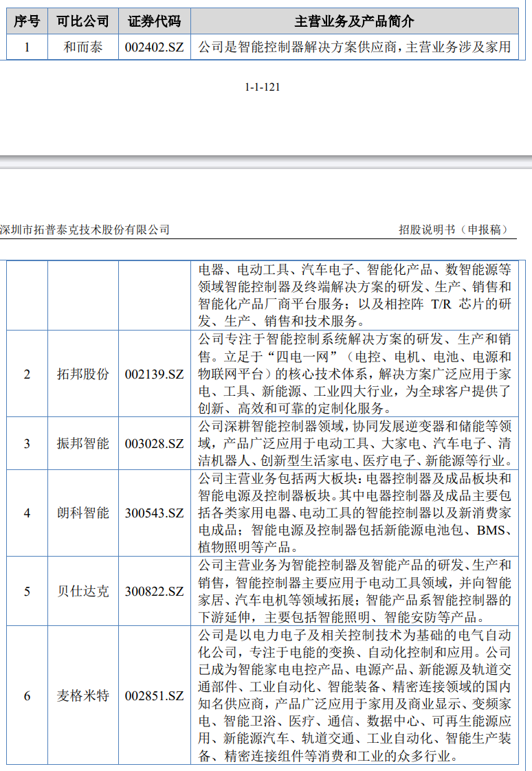Select company name 振邦智能
The width and height of the screenshot is (532, 771).
click(x=82, y=444)
